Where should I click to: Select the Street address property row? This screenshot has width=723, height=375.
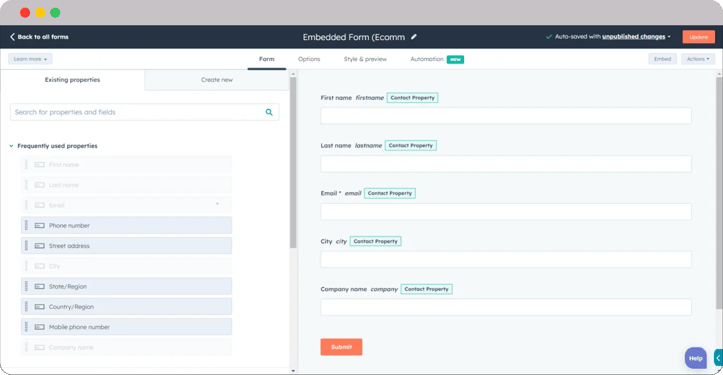[x=126, y=246]
